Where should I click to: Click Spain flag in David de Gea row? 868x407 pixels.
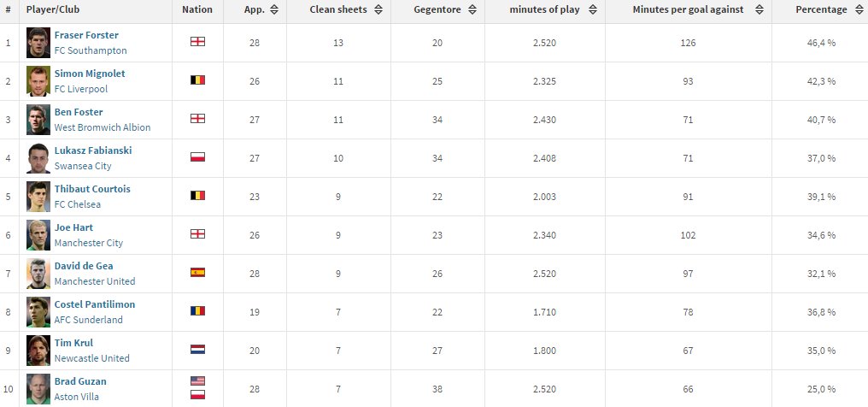tap(197, 273)
